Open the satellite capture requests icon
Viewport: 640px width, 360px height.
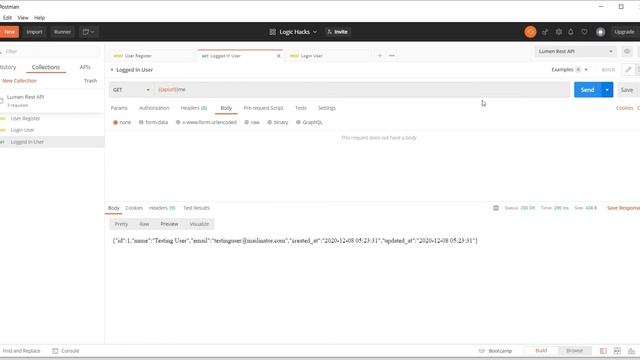pyautogui.click(x=545, y=32)
